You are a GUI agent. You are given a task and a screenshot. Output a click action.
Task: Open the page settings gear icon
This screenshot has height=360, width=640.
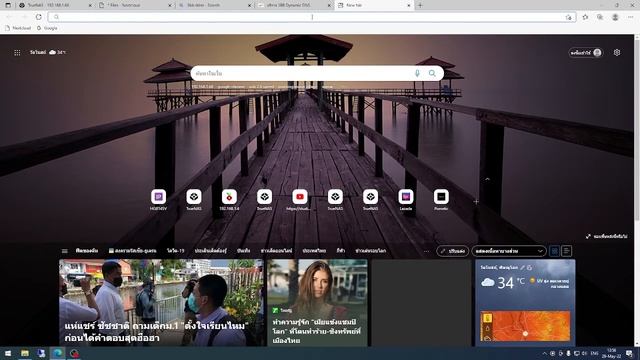coord(617,53)
